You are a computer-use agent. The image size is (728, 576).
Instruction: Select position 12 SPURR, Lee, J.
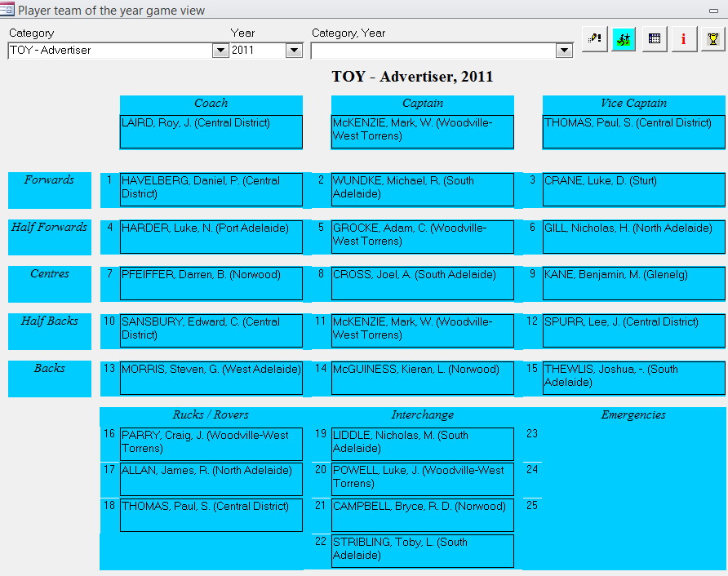[634, 330]
